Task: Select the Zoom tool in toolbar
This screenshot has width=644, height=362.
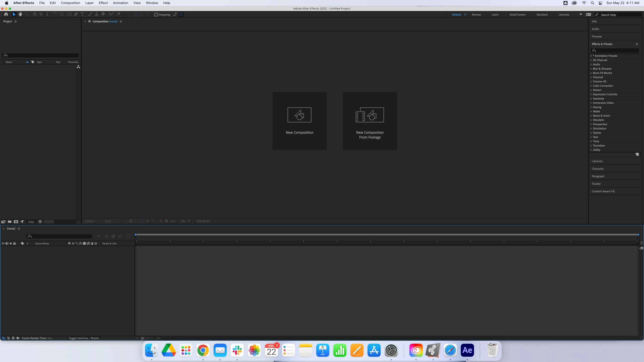Action: tap(27, 14)
